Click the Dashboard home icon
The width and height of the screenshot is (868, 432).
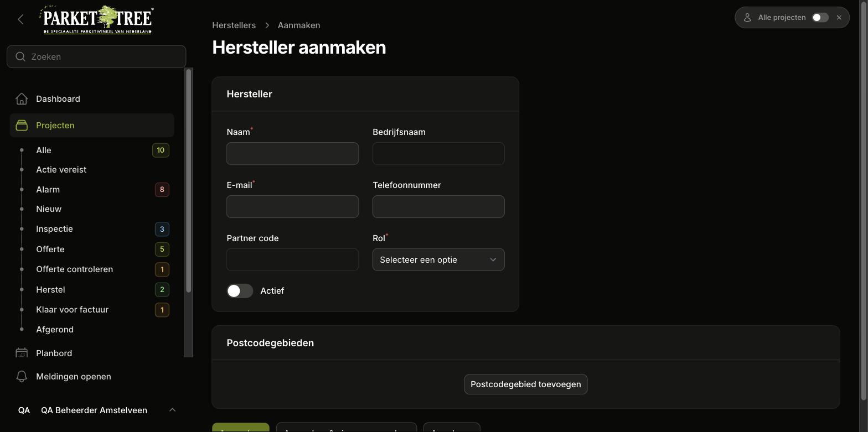pos(22,98)
